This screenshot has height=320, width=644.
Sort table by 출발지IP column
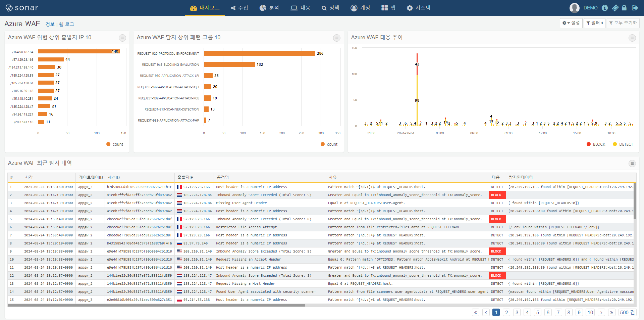(x=194, y=177)
